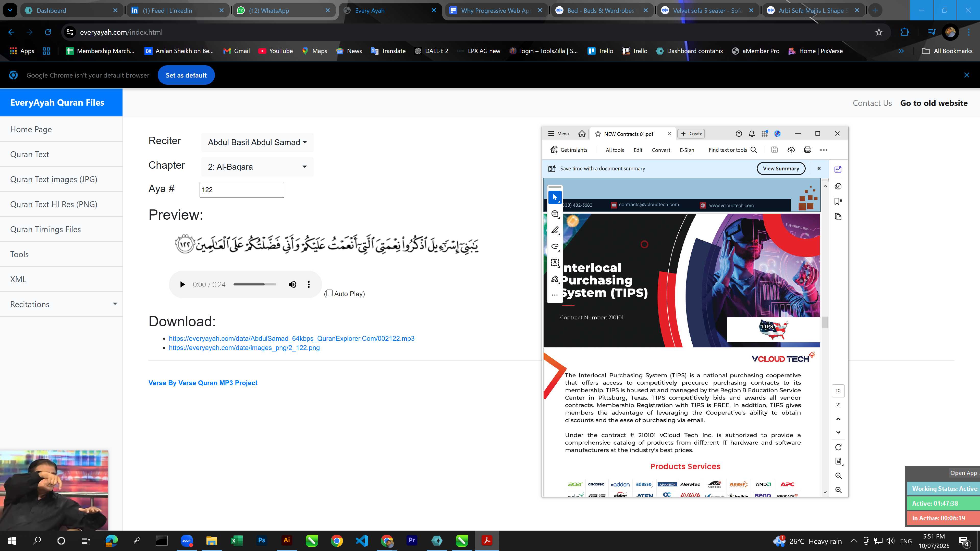Viewport: 980px width, 551px height.
Task: Expand the Recitations sidebar menu
Action: click(61, 304)
